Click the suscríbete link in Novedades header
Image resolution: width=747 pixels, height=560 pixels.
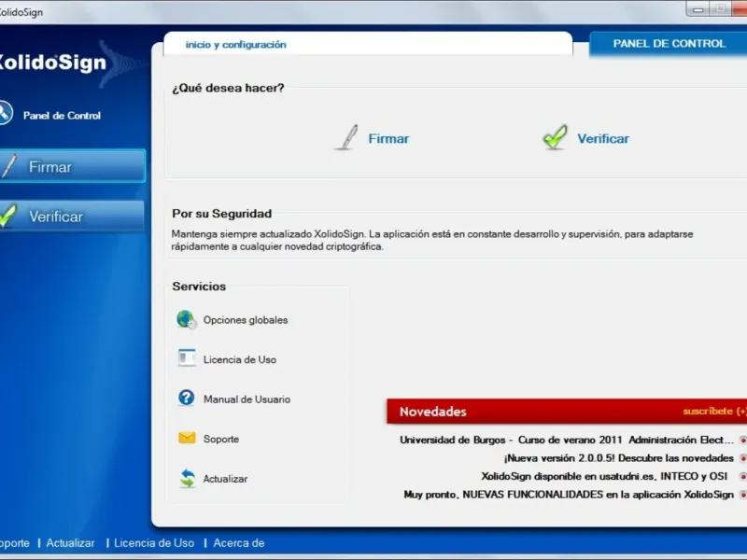point(714,411)
